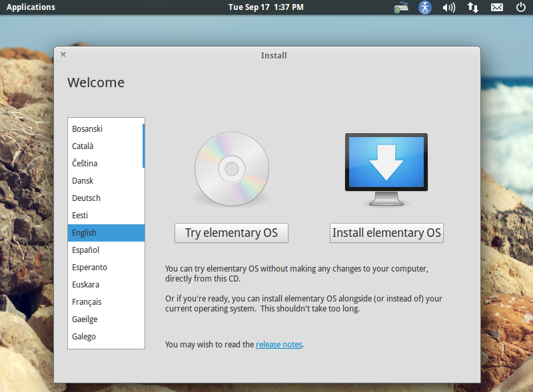Open the sound volume indicator
The height and width of the screenshot is (392, 533).
pos(448,7)
